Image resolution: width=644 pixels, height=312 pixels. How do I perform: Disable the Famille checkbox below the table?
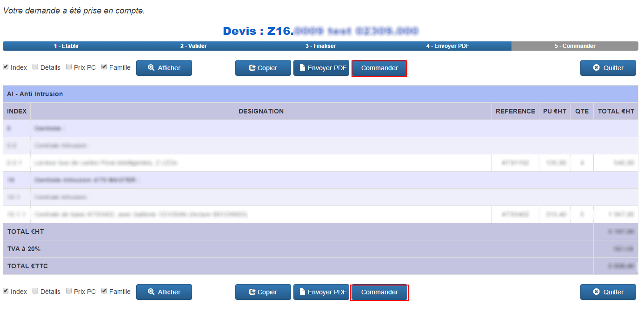coord(104,291)
